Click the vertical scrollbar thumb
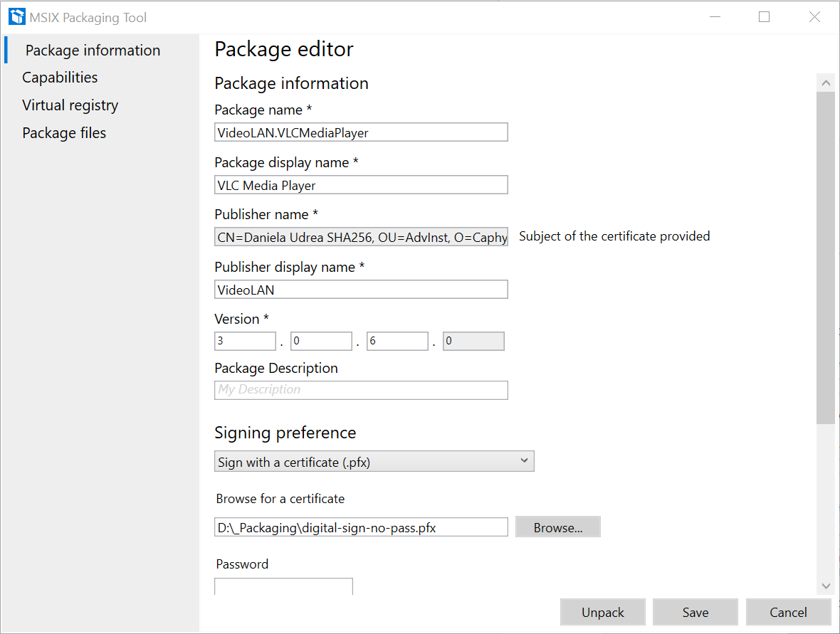 point(826,258)
